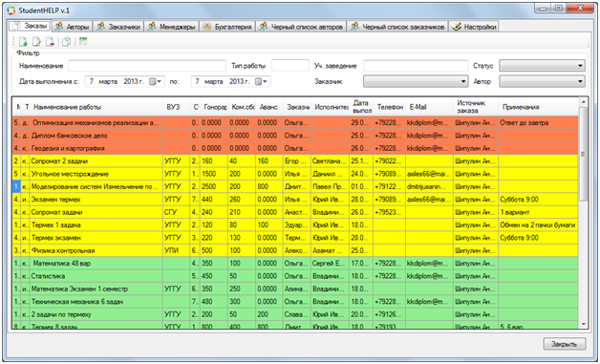Sort by Наименование работы column header
This screenshot has width=600, height=364.
pyautogui.click(x=96, y=107)
